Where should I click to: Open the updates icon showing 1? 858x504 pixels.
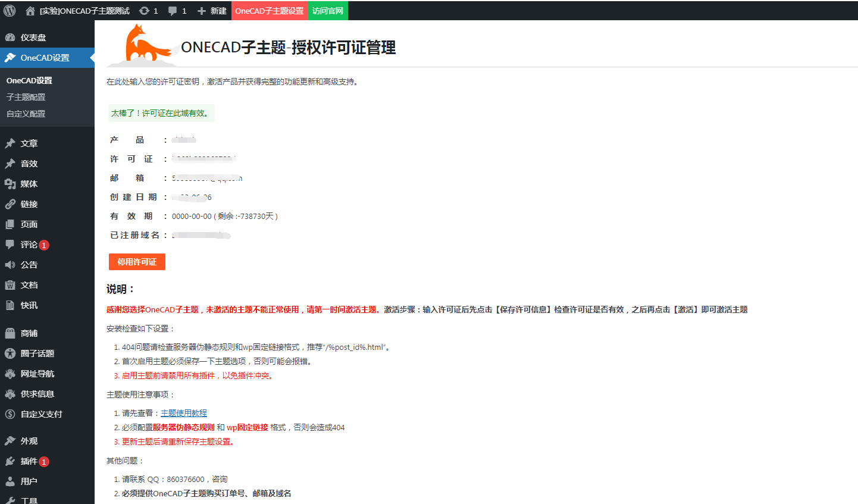144,11
